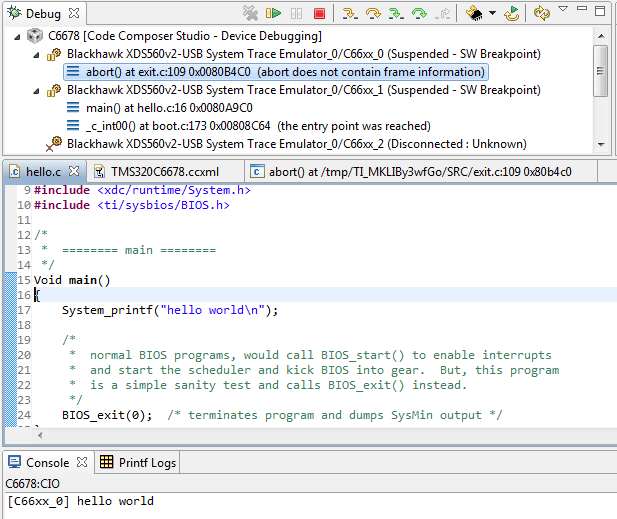
Task: Click the disconnect target icon
Action: point(250,13)
